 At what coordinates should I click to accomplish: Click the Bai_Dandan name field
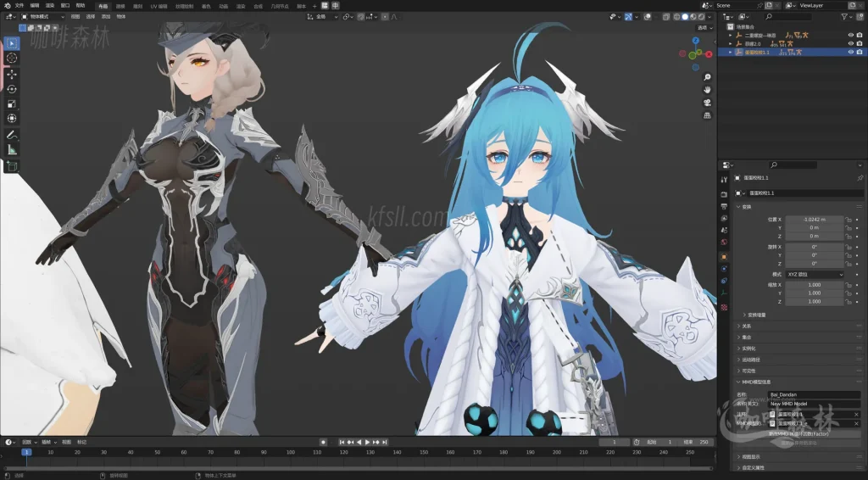pyautogui.click(x=815, y=394)
